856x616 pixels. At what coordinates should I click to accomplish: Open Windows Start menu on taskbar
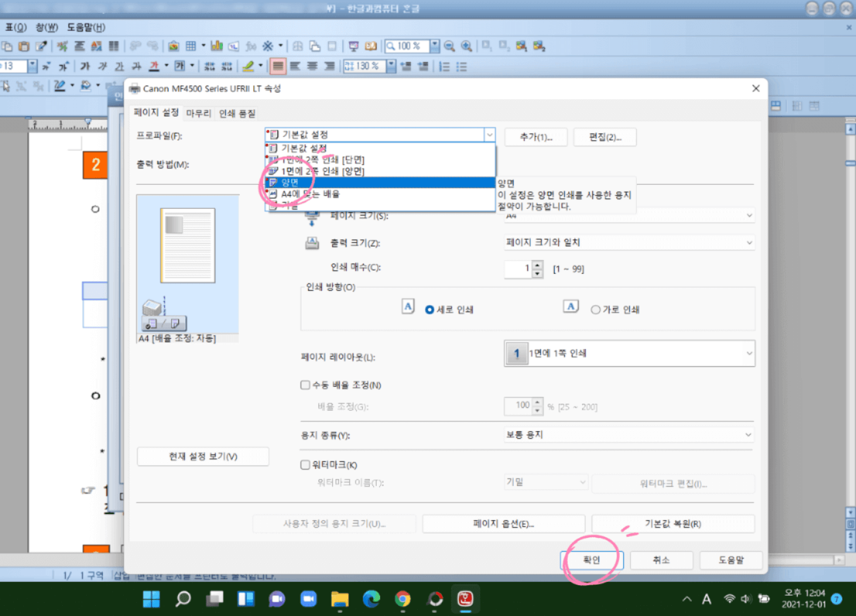[x=151, y=599]
